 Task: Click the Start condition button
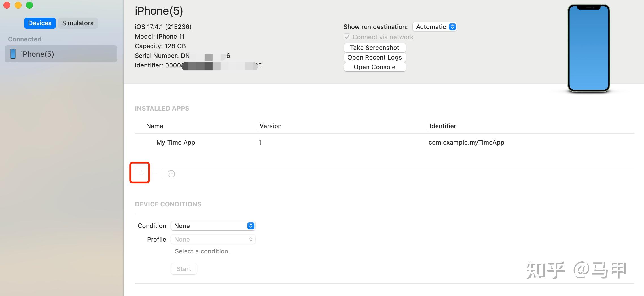coord(184,269)
